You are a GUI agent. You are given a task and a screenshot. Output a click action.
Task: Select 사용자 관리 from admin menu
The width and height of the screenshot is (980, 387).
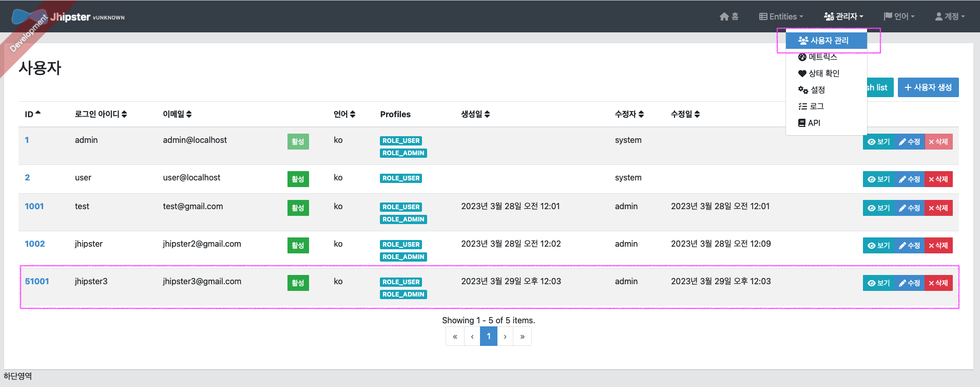tap(826, 41)
